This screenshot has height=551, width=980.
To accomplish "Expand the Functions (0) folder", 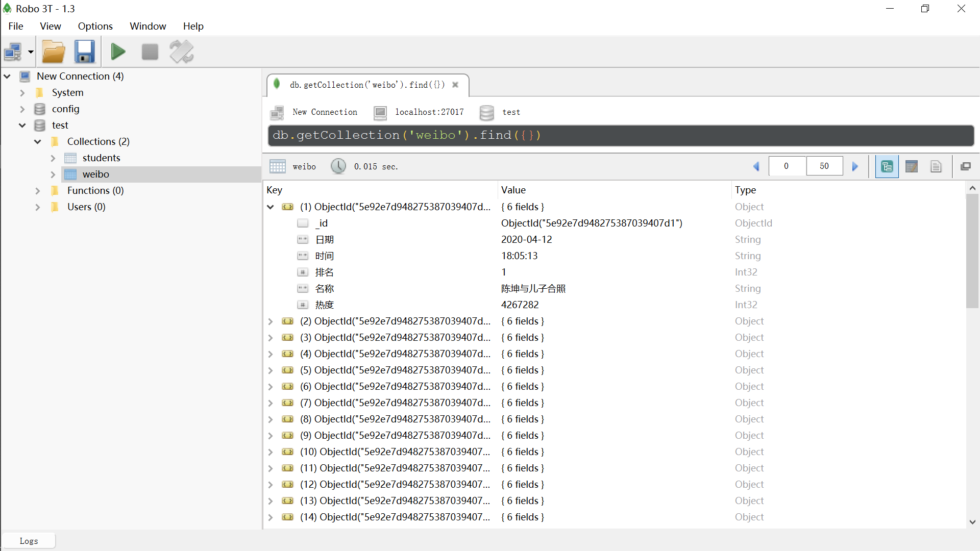I will pos(38,191).
